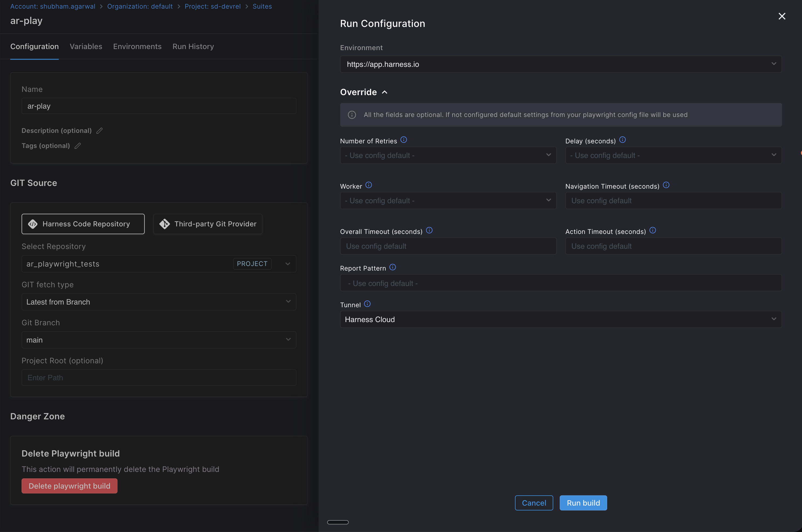Click the Overall Timeout input field
The width and height of the screenshot is (802, 532).
point(448,246)
